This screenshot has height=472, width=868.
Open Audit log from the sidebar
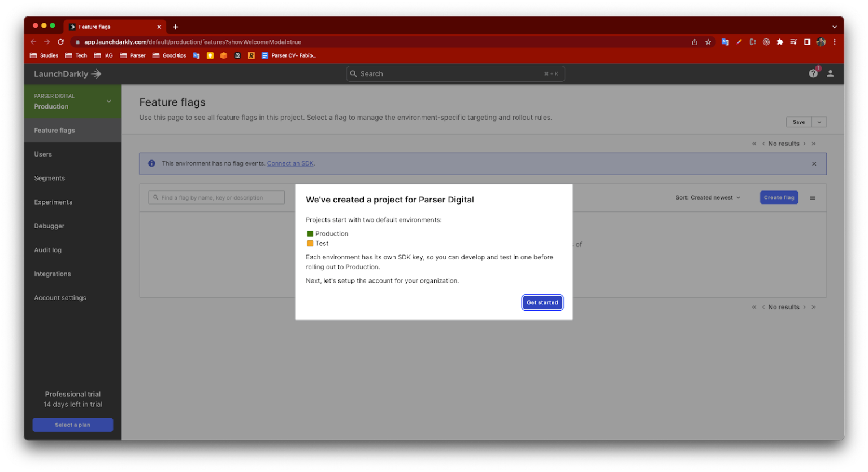[x=48, y=250]
